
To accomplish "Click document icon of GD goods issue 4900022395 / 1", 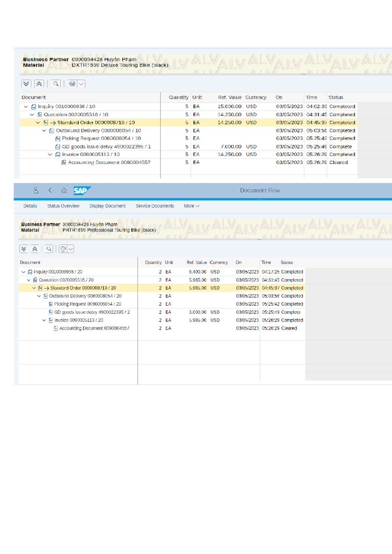I will click(x=58, y=147).
